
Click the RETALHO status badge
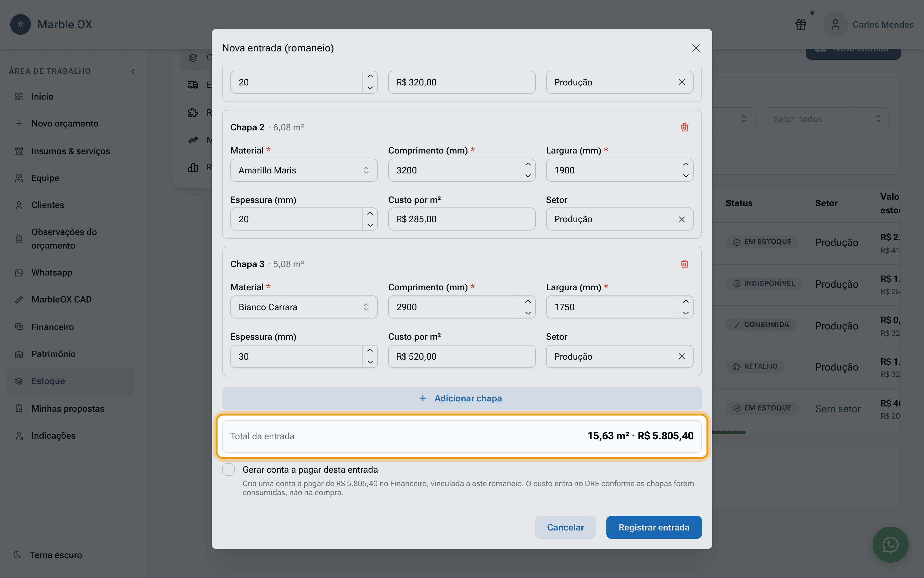coord(755,366)
